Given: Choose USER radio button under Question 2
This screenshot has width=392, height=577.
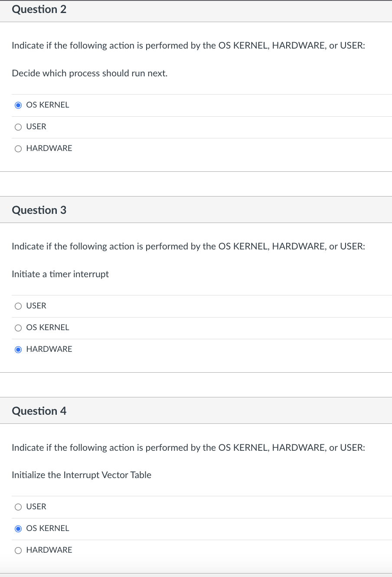Looking at the screenshot, I should point(18,127).
